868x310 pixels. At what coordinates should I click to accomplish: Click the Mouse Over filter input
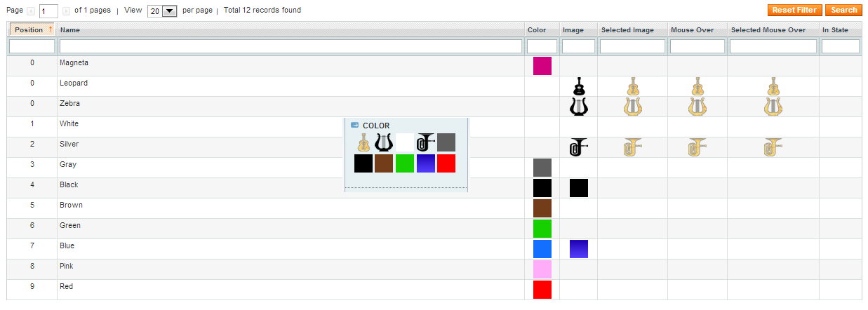(697, 46)
